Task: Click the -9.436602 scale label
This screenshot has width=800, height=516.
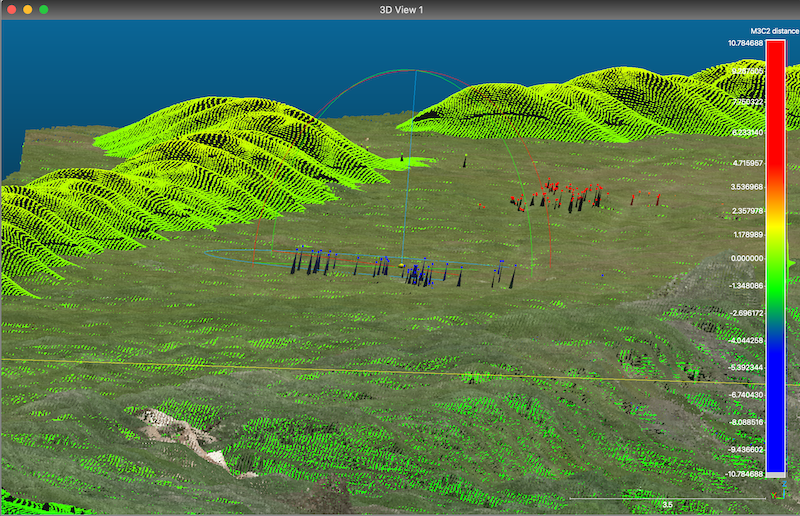Action: pos(746,450)
